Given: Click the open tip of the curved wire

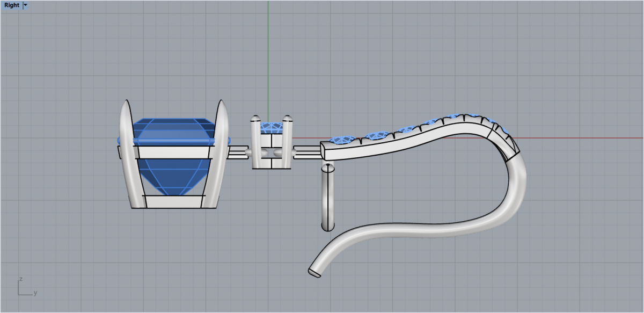Looking at the screenshot, I should [x=313, y=271].
